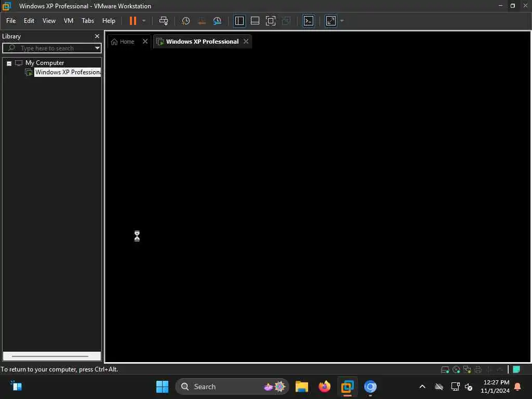Enter full screen mode icon
Viewport: 532px width, 399px height.
[270, 21]
